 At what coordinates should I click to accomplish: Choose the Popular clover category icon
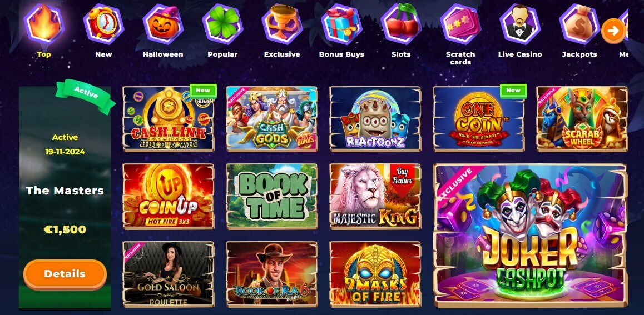[222, 24]
